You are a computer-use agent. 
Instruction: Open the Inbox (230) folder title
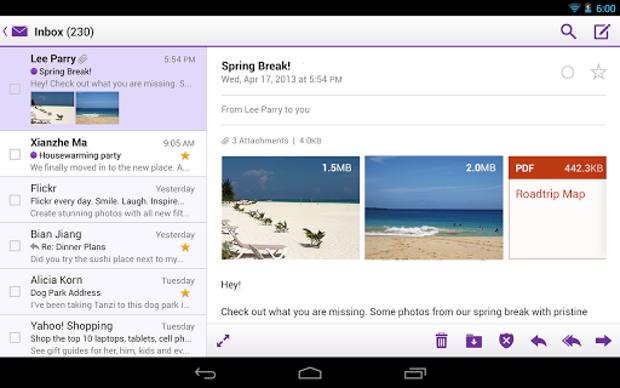(64, 32)
